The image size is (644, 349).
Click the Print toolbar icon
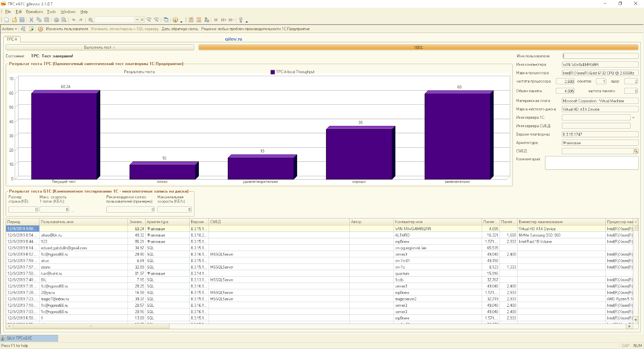click(56, 20)
